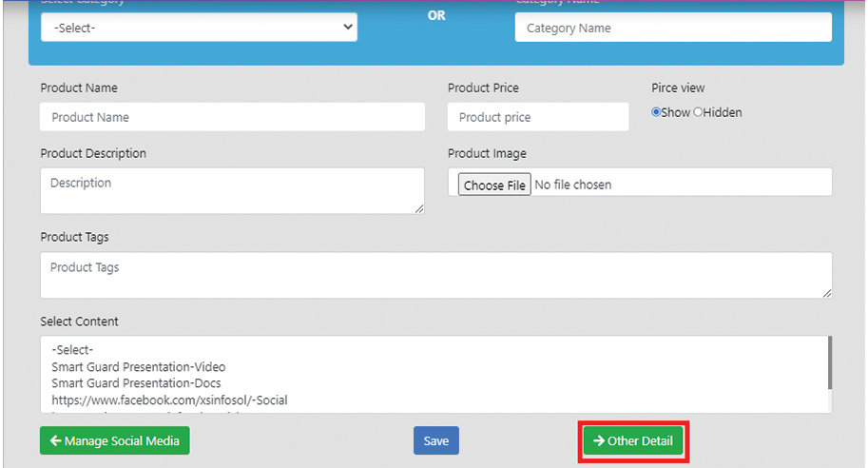Select the facebook.com/xsinfosol Social entry
This screenshot has width=868, height=468.
tap(169, 400)
